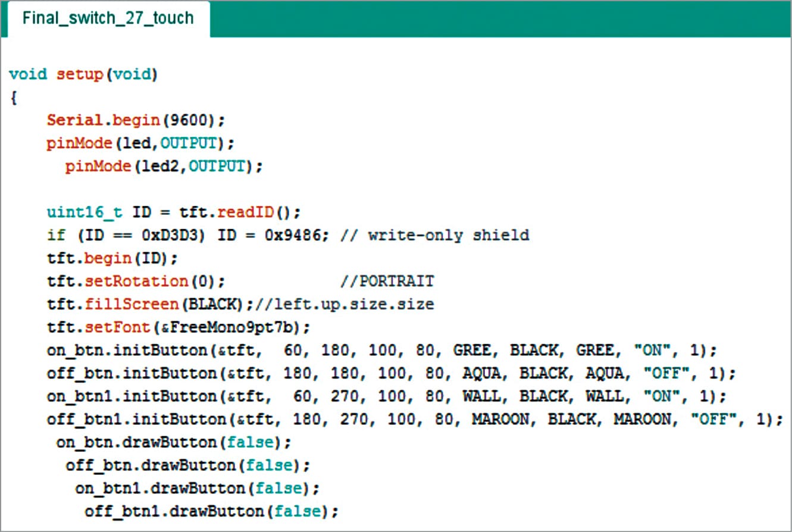The image size is (792, 532).
Task: Click the Serial.begin(9600) line
Action: pyautogui.click(x=136, y=120)
